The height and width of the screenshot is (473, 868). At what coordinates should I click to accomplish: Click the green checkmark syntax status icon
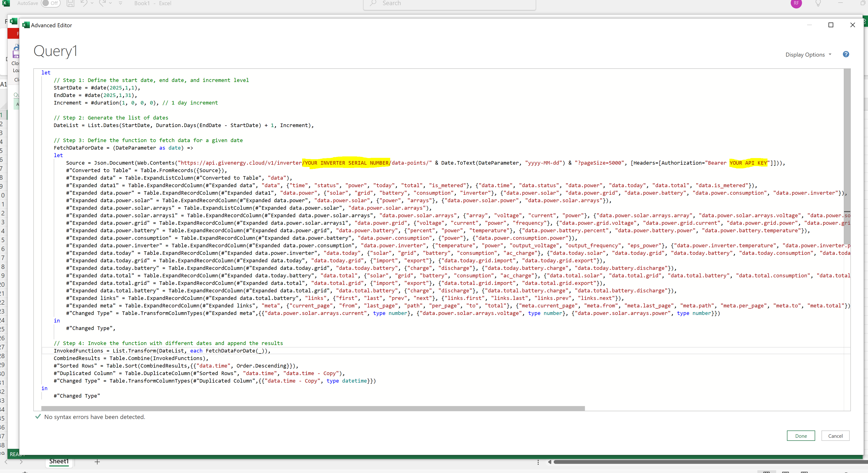[38, 416]
